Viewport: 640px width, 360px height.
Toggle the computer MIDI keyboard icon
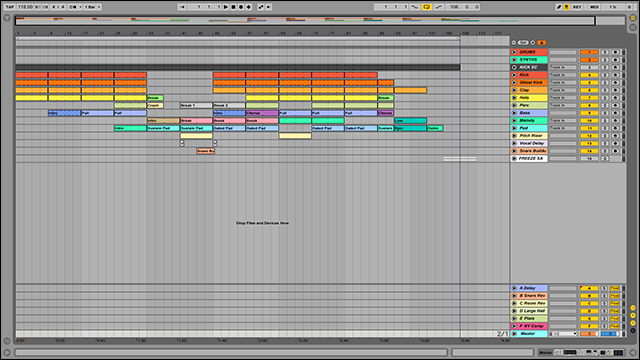click(x=567, y=7)
